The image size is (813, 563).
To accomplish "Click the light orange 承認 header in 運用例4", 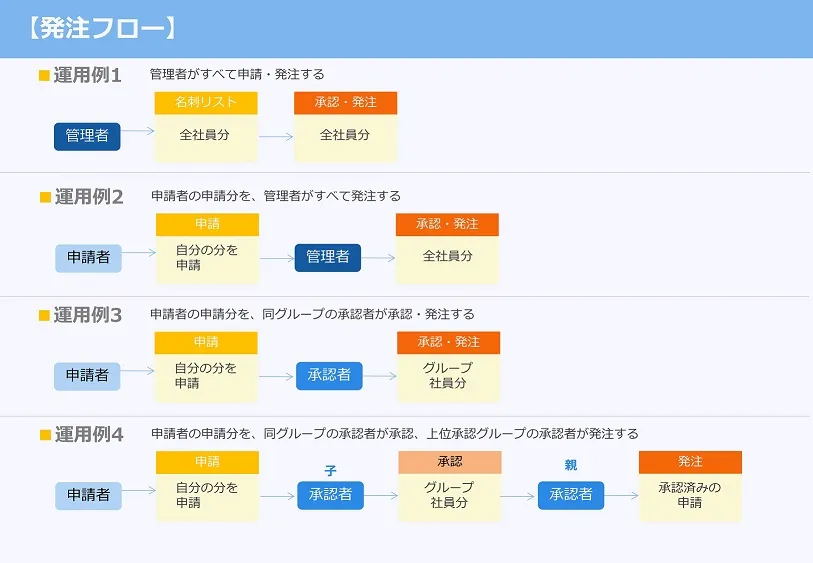I will click(x=449, y=462).
